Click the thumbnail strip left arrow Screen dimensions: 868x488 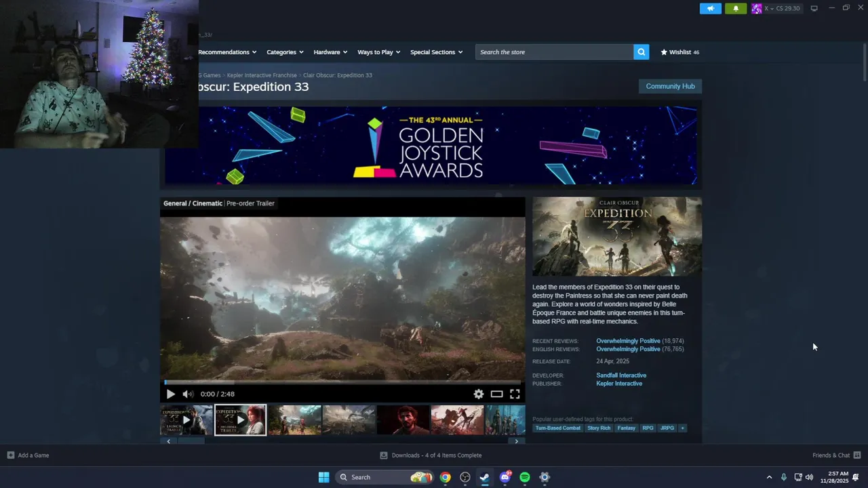click(x=168, y=441)
